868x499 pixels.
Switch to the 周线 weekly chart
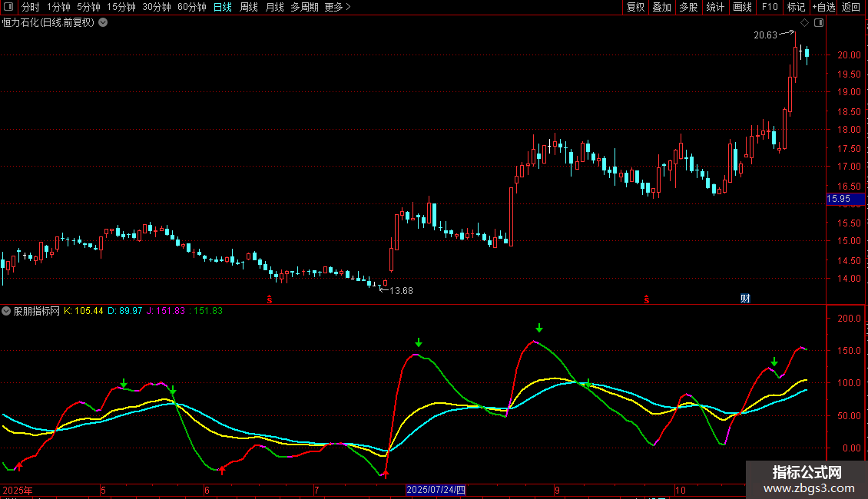[x=248, y=7]
